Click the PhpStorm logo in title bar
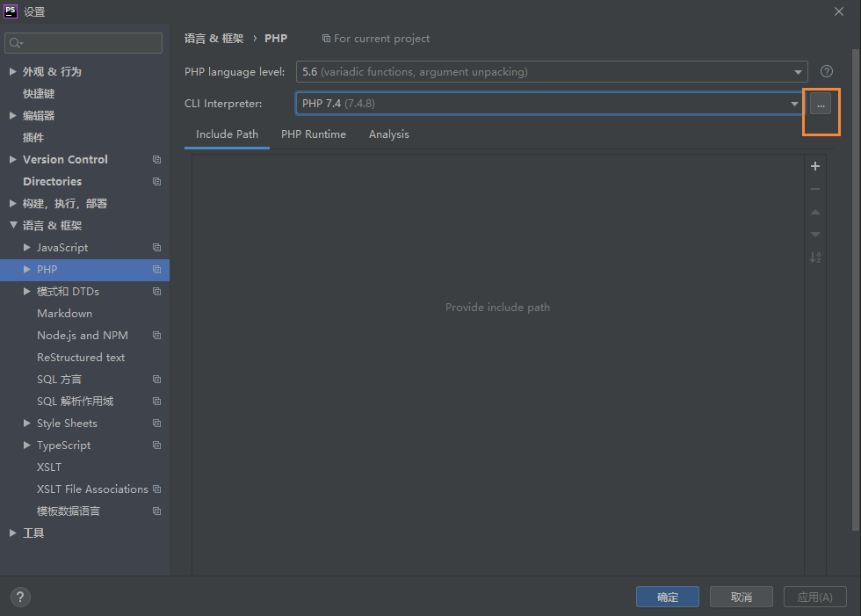The image size is (861, 616). (11, 11)
